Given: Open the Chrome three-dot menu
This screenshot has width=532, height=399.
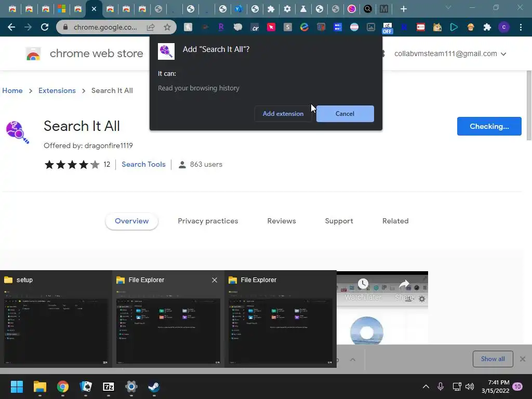Looking at the screenshot, I should point(521,27).
